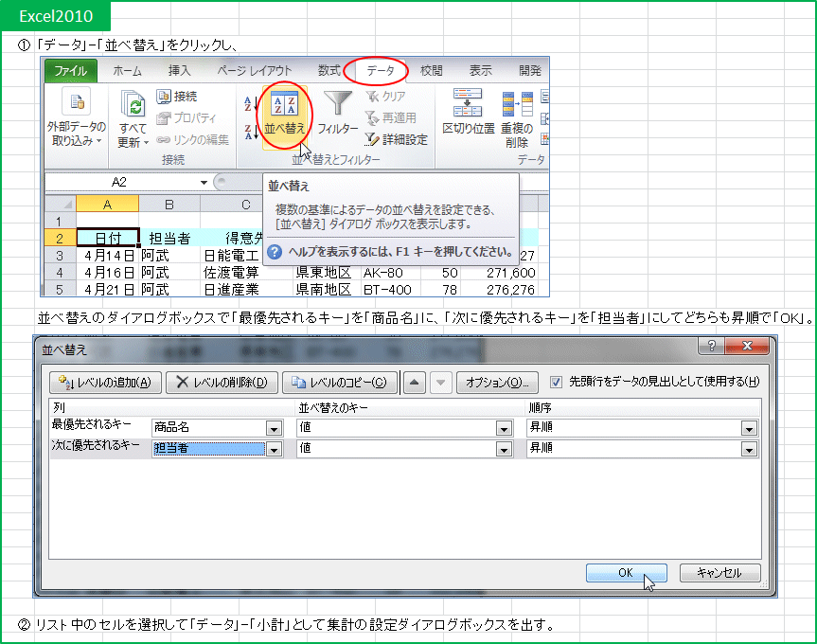Expand 外部データの取り込み dropdown arrow
Screen dimensions: 817x644
click(x=98, y=141)
